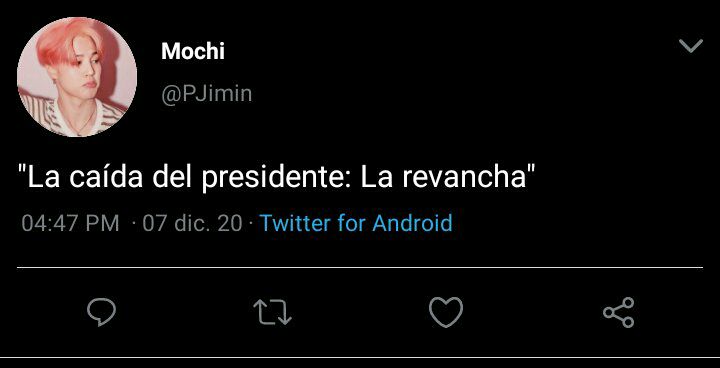Tap the comment bubble below the divider
Viewport: 720px width, 368px height.
tap(101, 312)
